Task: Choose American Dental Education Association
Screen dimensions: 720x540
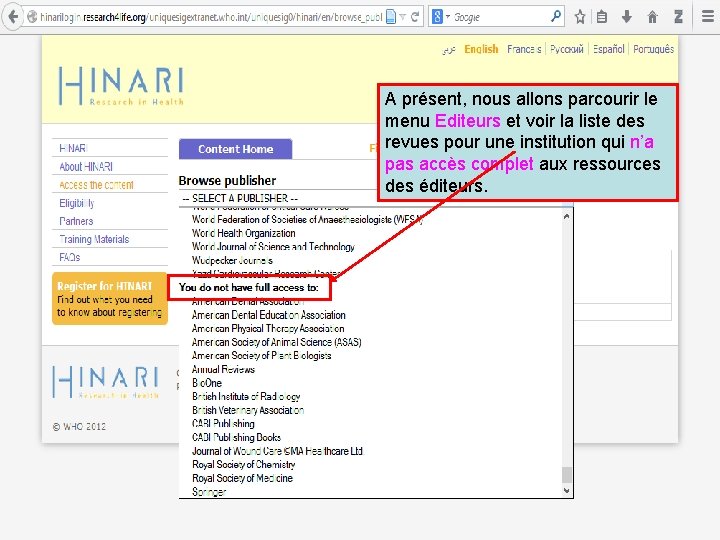Action: [269, 315]
